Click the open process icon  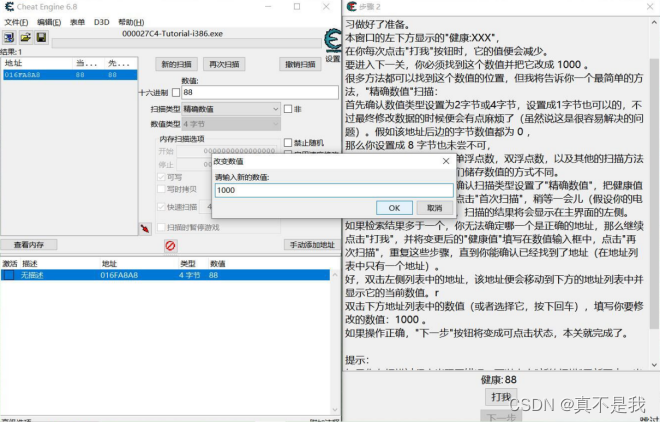point(9,38)
